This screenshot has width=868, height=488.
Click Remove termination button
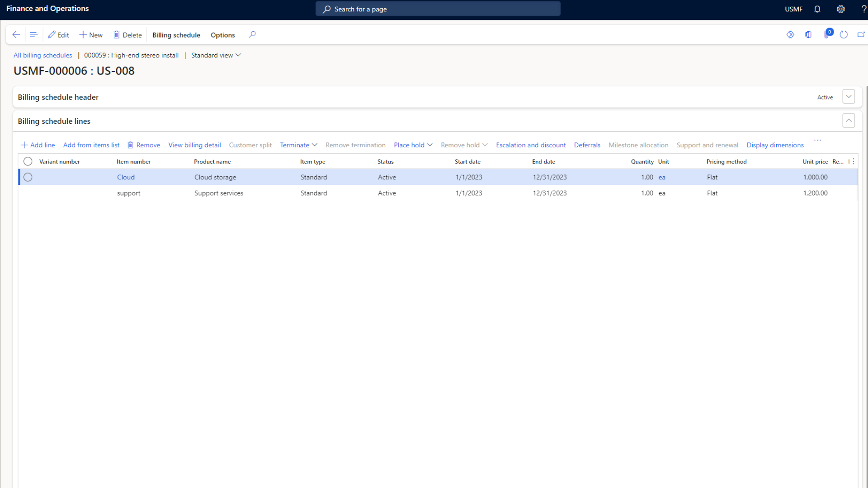point(356,145)
